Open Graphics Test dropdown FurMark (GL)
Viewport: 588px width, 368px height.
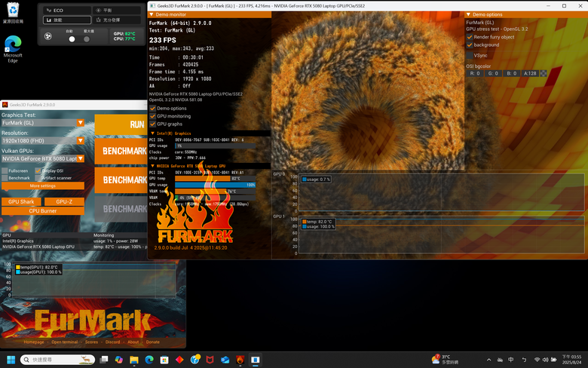pyautogui.click(x=43, y=123)
